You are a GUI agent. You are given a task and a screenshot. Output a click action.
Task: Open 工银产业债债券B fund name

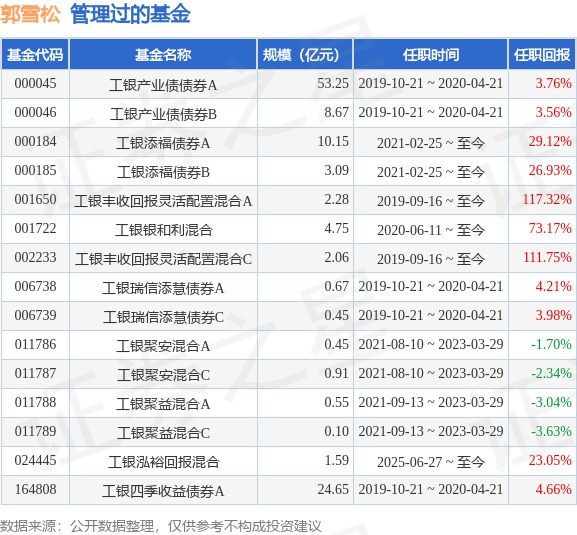click(x=163, y=114)
